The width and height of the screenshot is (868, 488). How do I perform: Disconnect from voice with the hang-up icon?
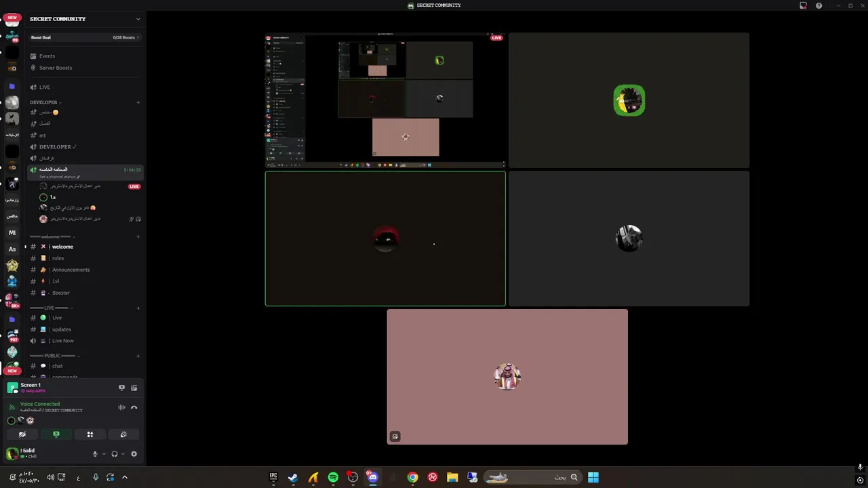134,407
